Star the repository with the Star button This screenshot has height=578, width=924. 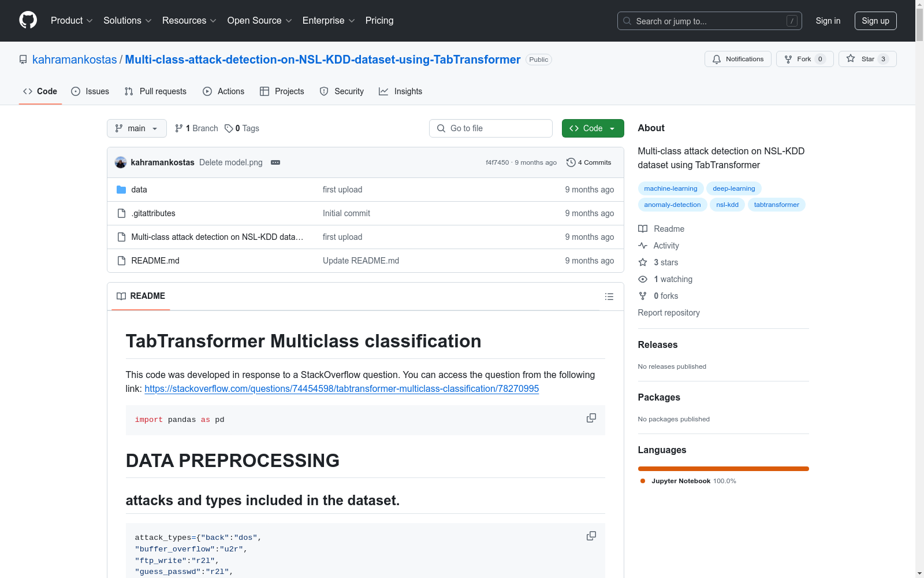867,59
